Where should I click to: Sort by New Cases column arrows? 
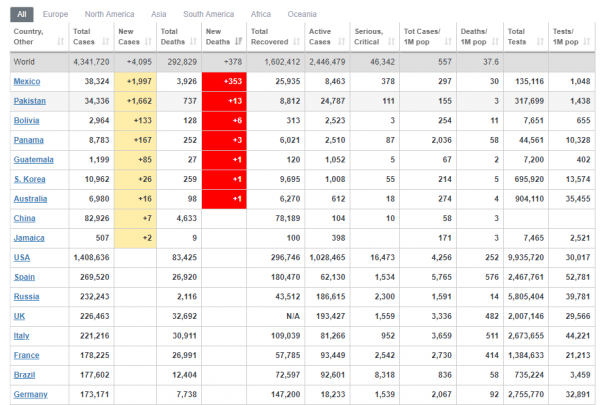coord(148,42)
